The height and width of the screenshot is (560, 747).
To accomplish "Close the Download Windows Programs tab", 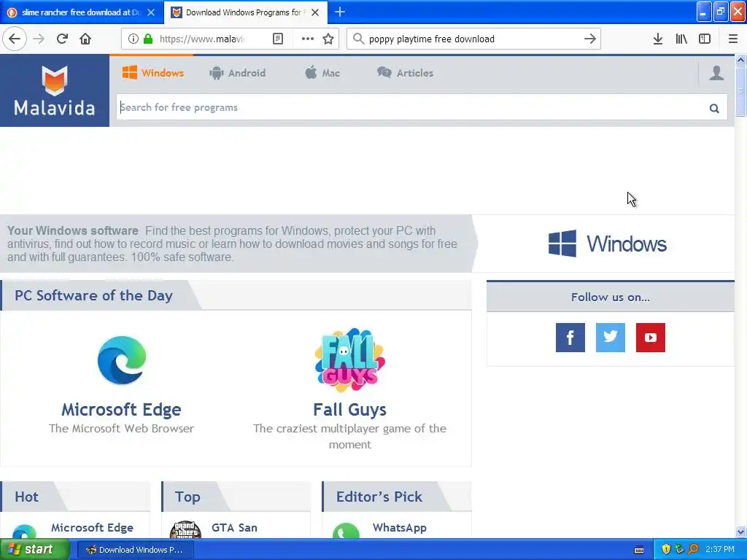I will [315, 12].
